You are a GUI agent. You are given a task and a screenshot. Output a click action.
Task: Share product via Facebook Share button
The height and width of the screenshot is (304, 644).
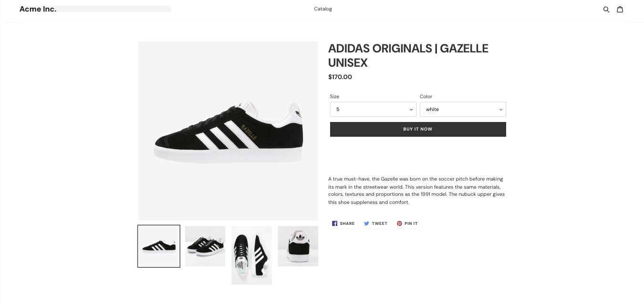tap(343, 223)
